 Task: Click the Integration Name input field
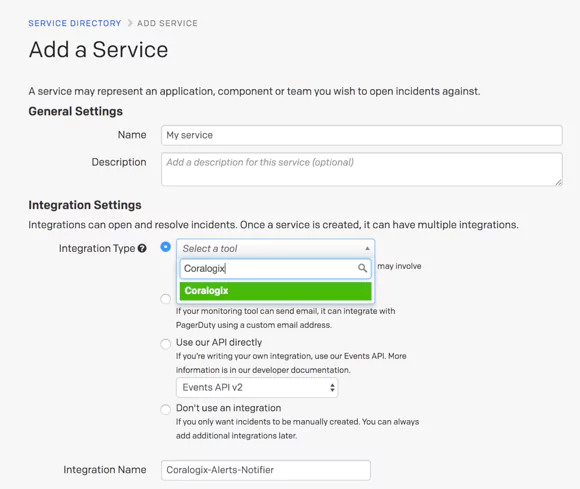click(x=266, y=470)
